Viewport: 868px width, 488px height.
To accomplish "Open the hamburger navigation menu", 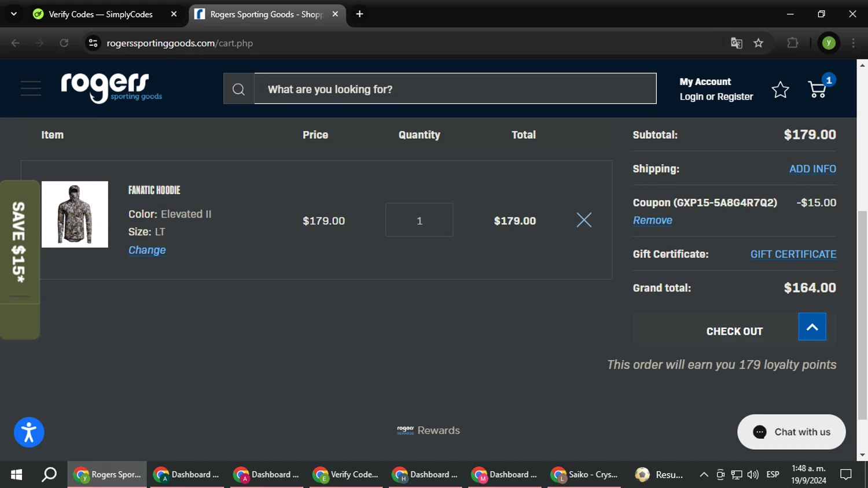I will click(x=31, y=88).
